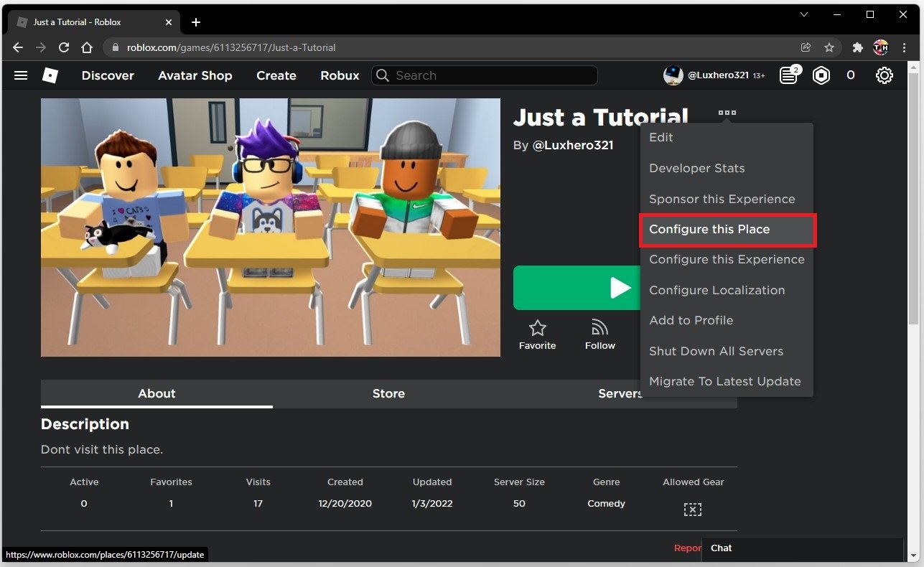The width and height of the screenshot is (924, 567).
Task: Open the settings gear icon
Action: pos(884,75)
